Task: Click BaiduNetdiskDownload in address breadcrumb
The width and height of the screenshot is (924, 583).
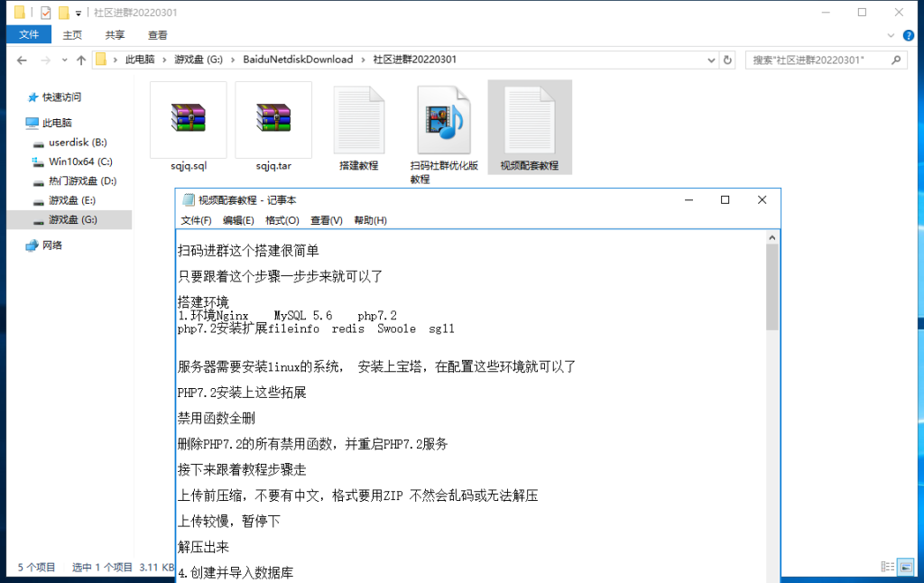Action: click(x=298, y=60)
